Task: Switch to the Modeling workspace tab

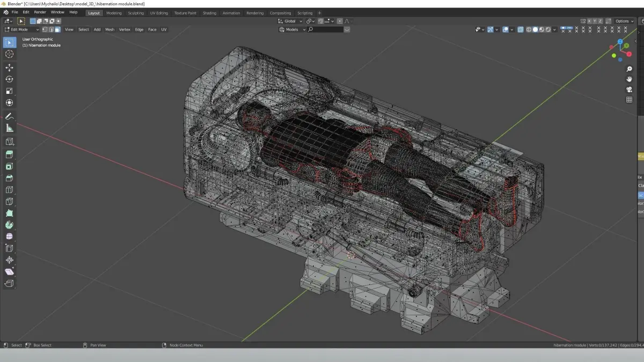Action: coord(114,13)
